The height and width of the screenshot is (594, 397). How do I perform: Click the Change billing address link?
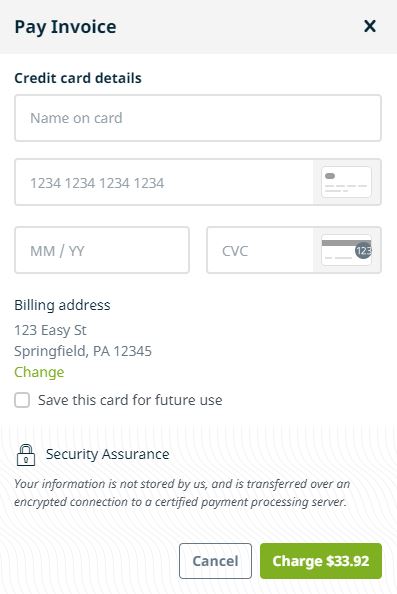point(39,372)
